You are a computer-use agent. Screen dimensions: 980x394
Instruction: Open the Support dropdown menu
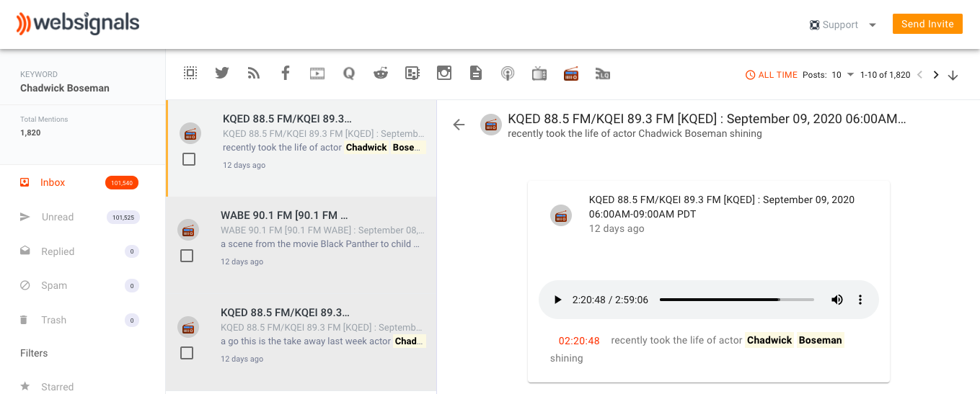[843, 24]
